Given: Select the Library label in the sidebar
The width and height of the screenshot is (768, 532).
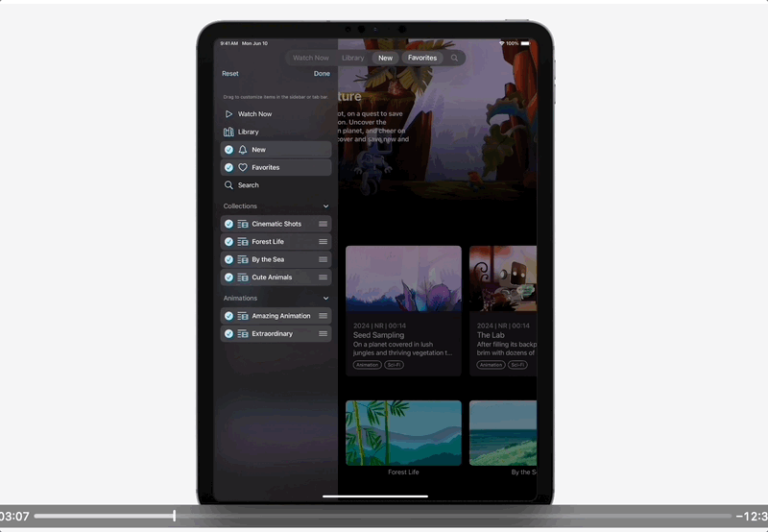Looking at the screenshot, I should coord(249,132).
